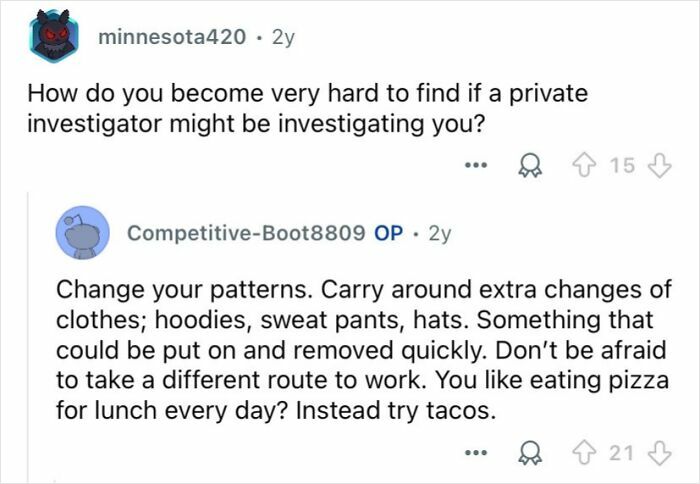Downvote minnesota420's comment

[x=659, y=166]
